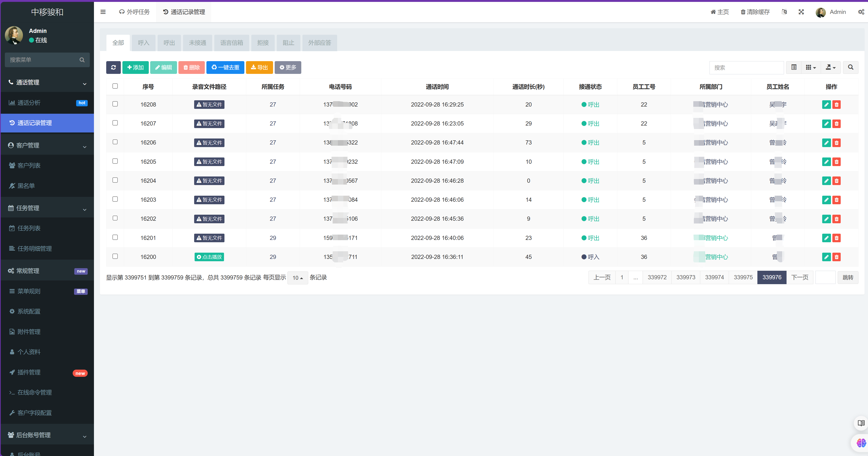Click 清除缓存 to clear the cache
This screenshot has height=456, width=868.
click(x=755, y=12)
